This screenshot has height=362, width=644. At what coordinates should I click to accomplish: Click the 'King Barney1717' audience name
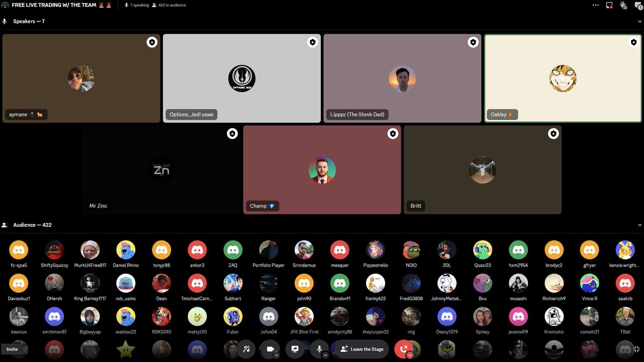tap(90, 299)
